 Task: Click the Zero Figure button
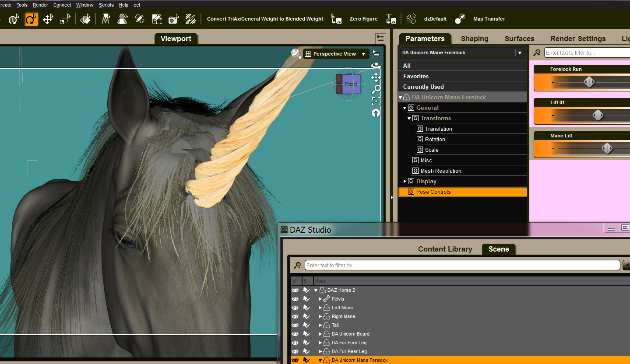click(x=363, y=19)
